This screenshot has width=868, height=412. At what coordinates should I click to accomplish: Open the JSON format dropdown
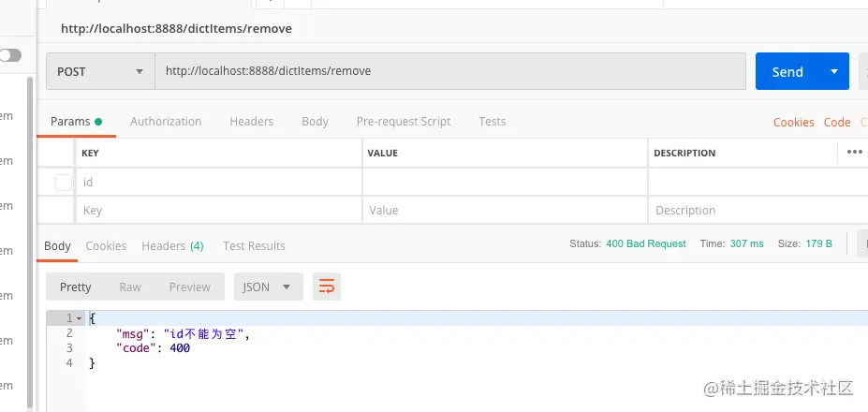267,287
